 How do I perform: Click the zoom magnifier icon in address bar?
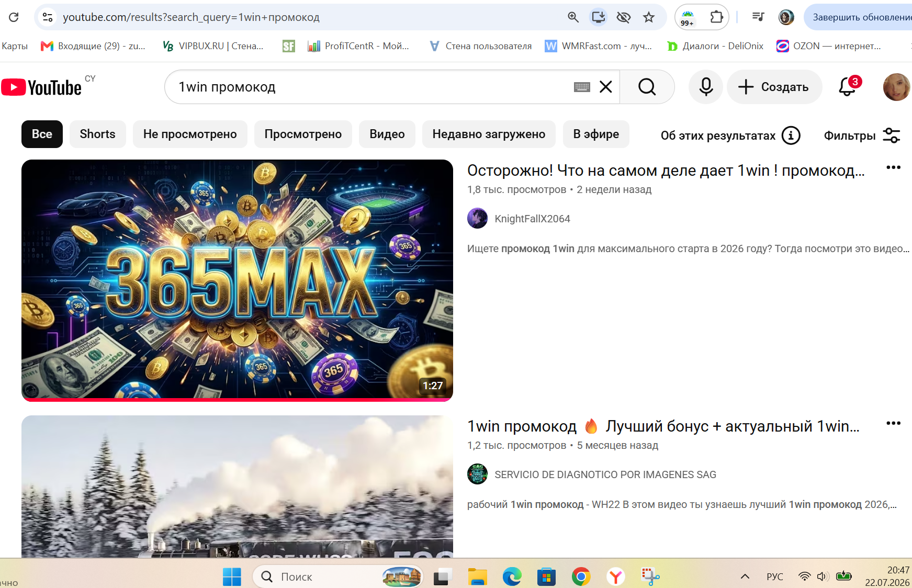tap(573, 17)
